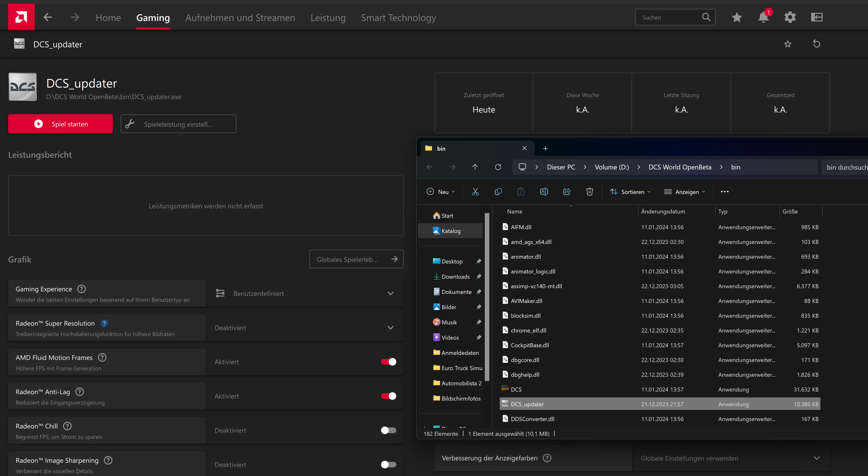Click Globales Spielerlebnis button
This screenshot has width=868, height=476.
(x=356, y=259)
